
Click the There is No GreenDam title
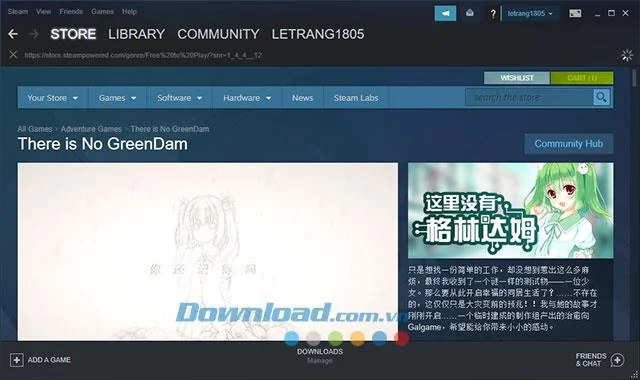(x=102, y=144)
